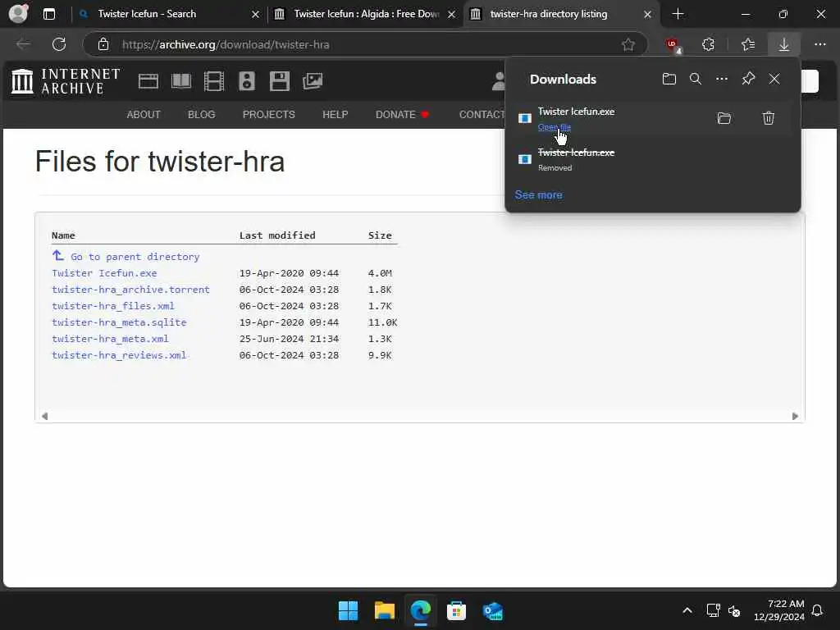
Task: Search downloads with magnifier icon
Action: (x=696, y=80)
